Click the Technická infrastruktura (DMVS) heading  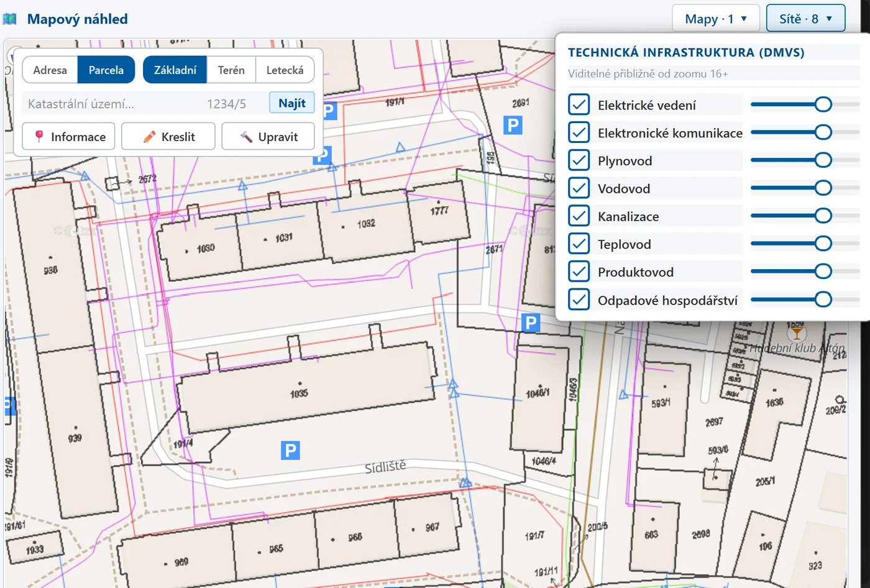686,52
